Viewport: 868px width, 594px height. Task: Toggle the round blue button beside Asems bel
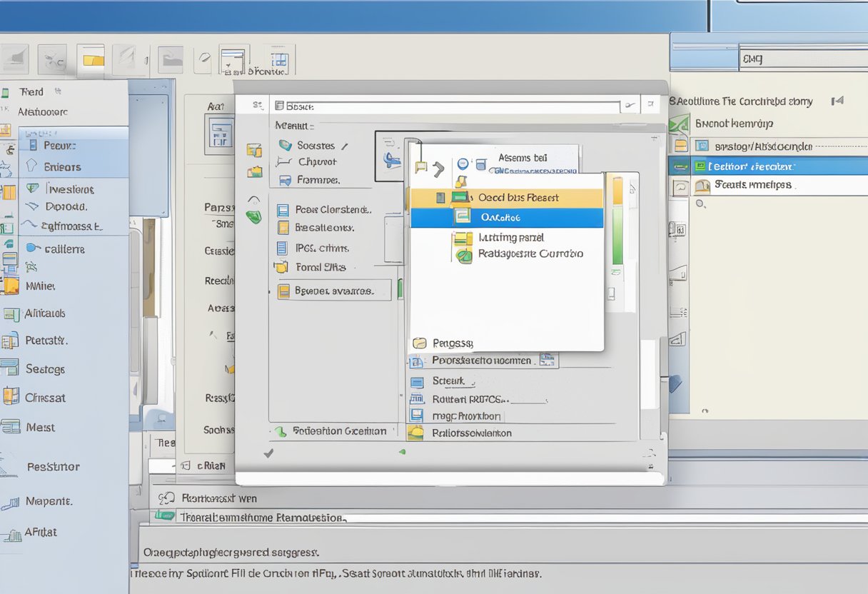pos(463,163)
